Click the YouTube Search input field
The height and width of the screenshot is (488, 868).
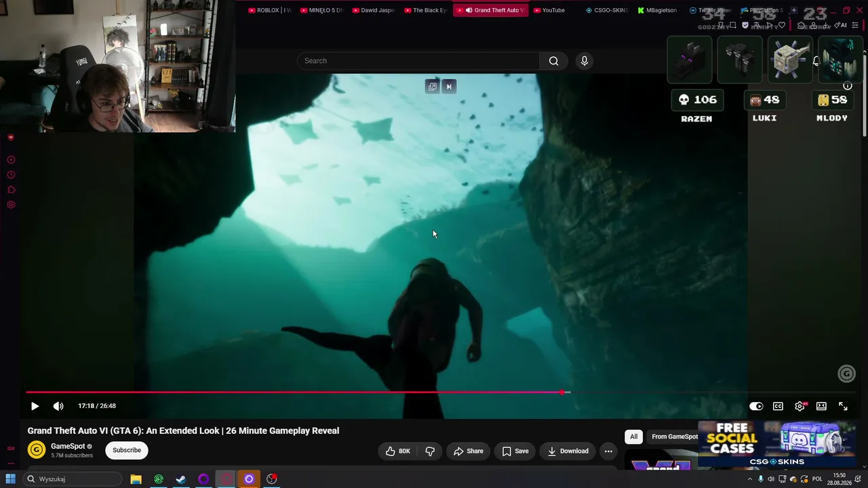point(418,61)
